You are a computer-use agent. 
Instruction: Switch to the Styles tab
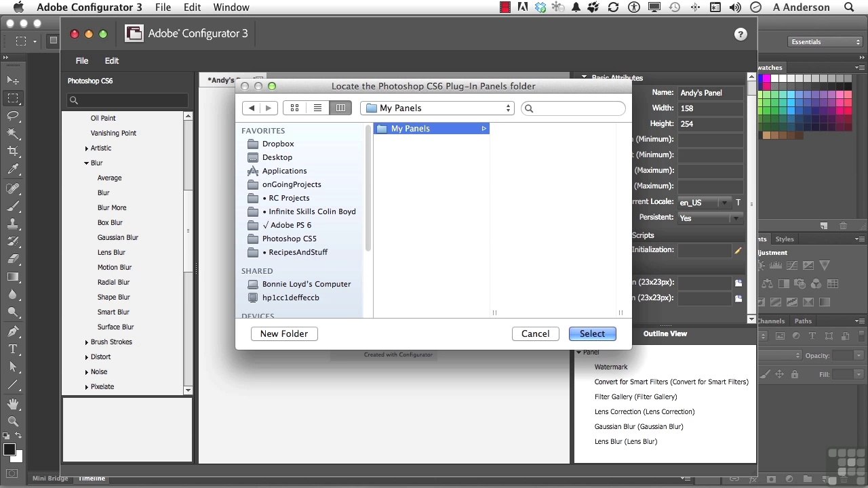785,239
